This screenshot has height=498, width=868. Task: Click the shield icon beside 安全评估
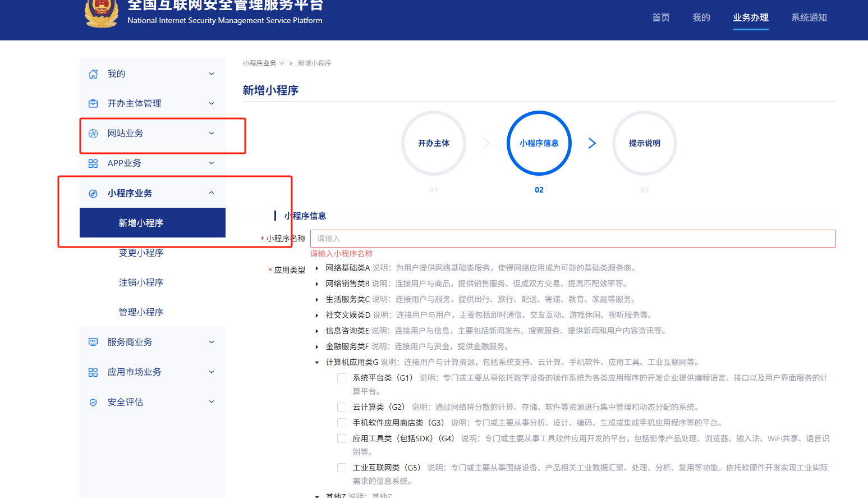click(x=93, y=403)
